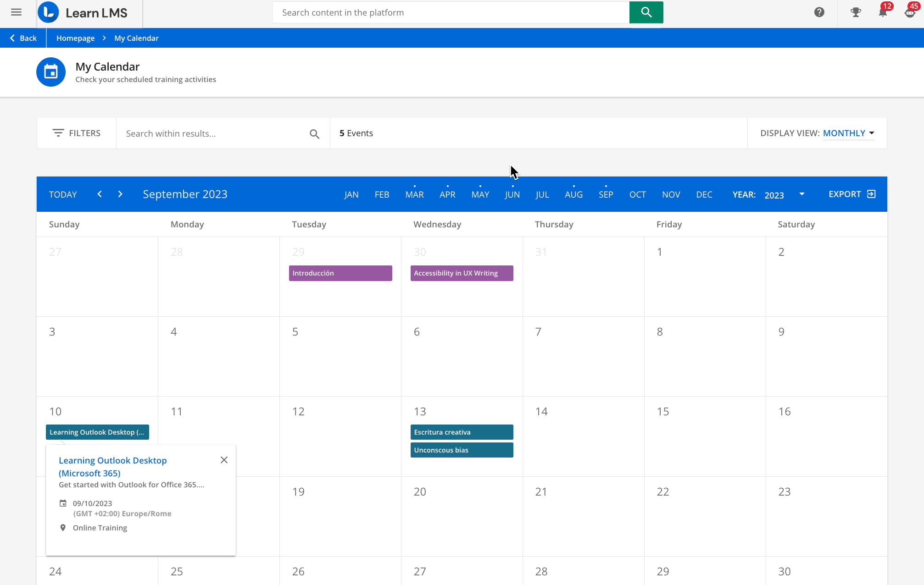Open the notifications bell icon
This screenshot has height=585, width=924.
[x=882, y=12]
